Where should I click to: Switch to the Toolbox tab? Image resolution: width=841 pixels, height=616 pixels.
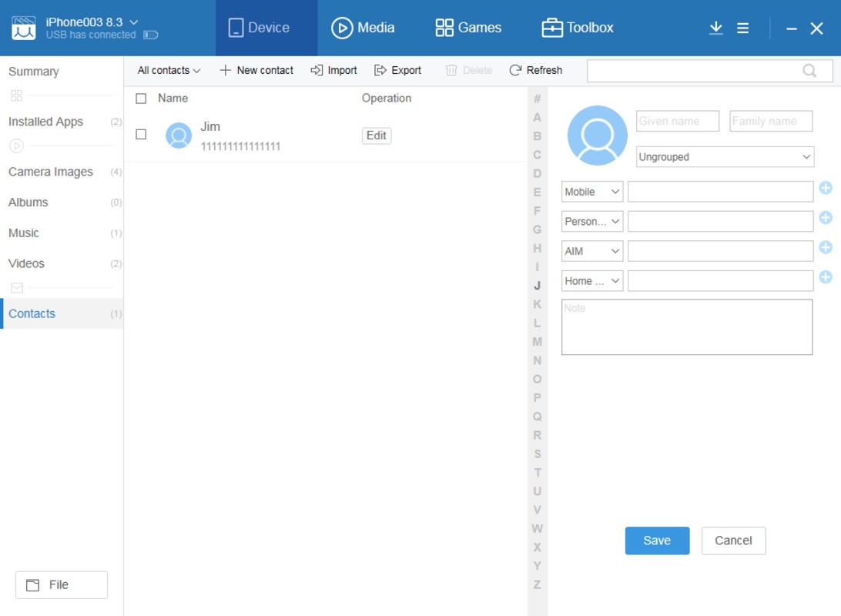578,28
